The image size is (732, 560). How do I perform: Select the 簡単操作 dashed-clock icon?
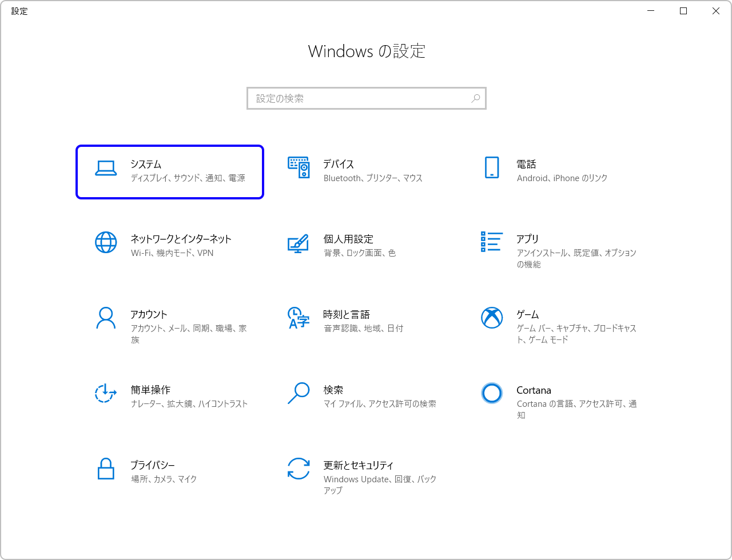click(106, 393)
